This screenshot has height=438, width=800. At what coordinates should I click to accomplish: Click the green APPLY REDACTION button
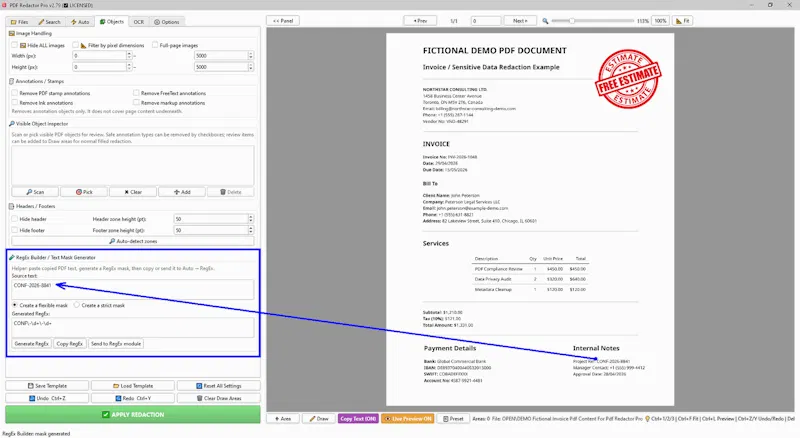[133, 415]
